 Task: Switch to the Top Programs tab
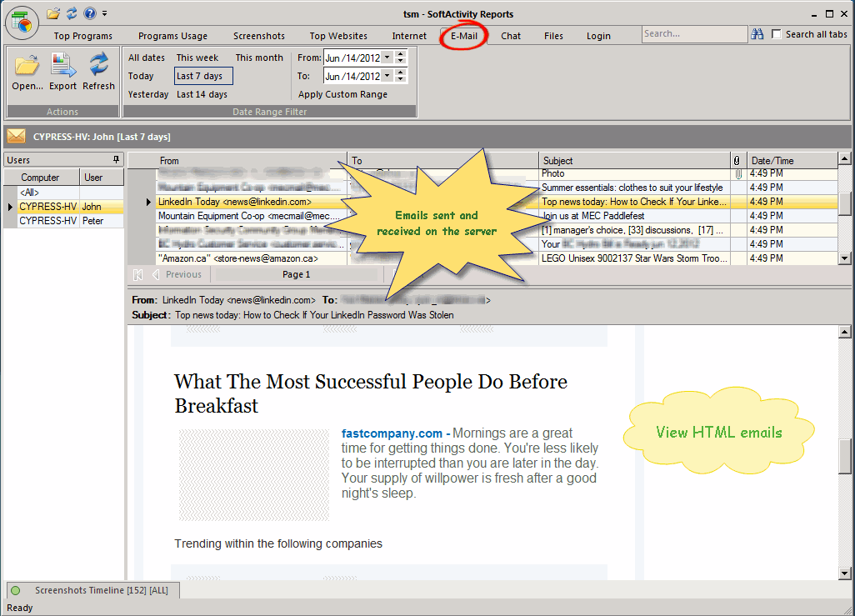[82, 36]
